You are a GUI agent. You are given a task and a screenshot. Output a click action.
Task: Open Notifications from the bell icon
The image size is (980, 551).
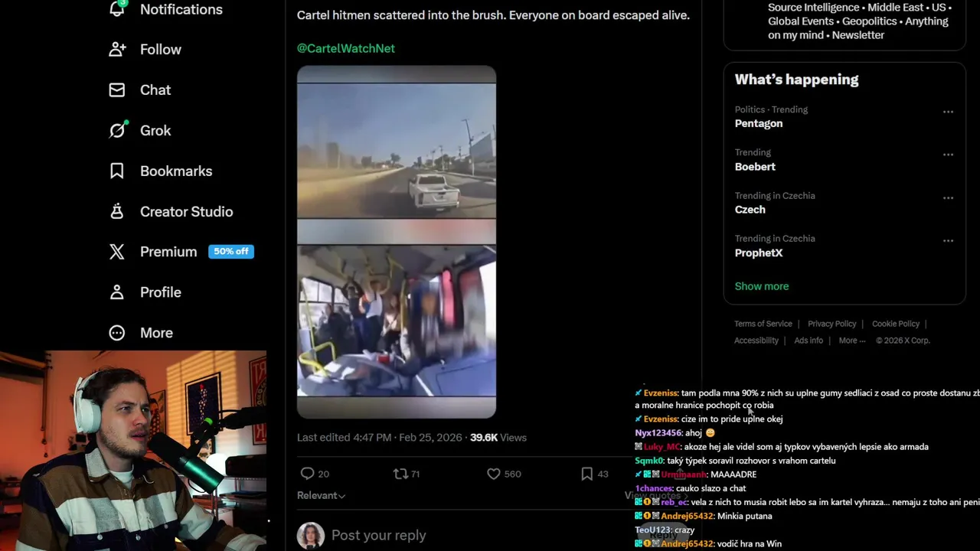click(117, 9)
